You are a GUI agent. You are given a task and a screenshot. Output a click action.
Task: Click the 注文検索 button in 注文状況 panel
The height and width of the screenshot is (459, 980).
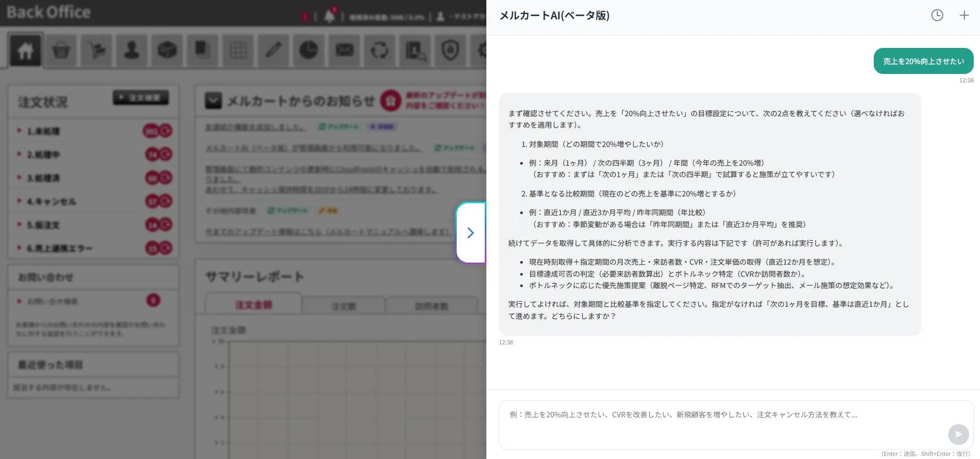point(141,97)
